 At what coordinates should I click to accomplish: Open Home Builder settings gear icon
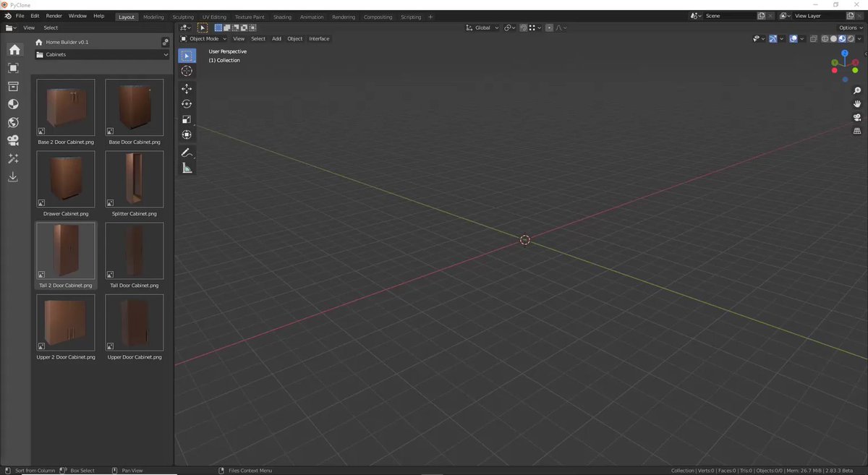pyautogui.click(x=166, y=43)
